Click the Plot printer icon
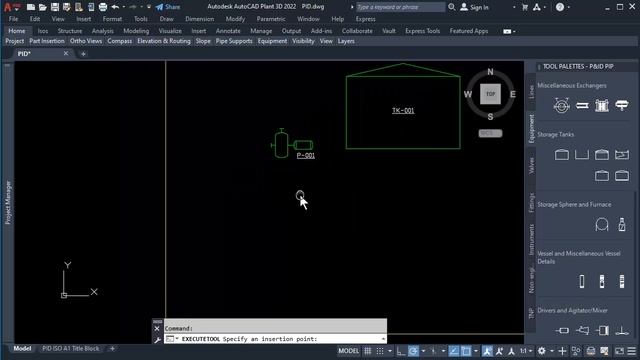640x360 pixels. click(103, 7)
